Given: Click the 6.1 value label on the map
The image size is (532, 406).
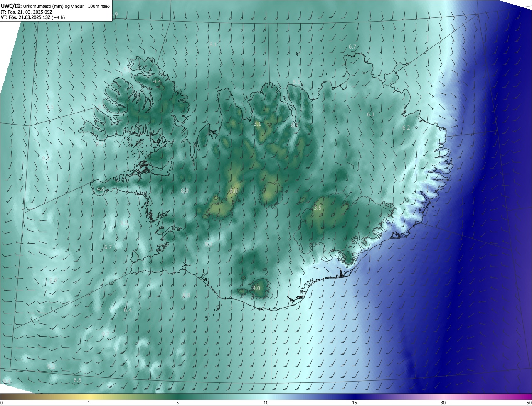Looking at the screenshot, I should click(x=371, y=114).
